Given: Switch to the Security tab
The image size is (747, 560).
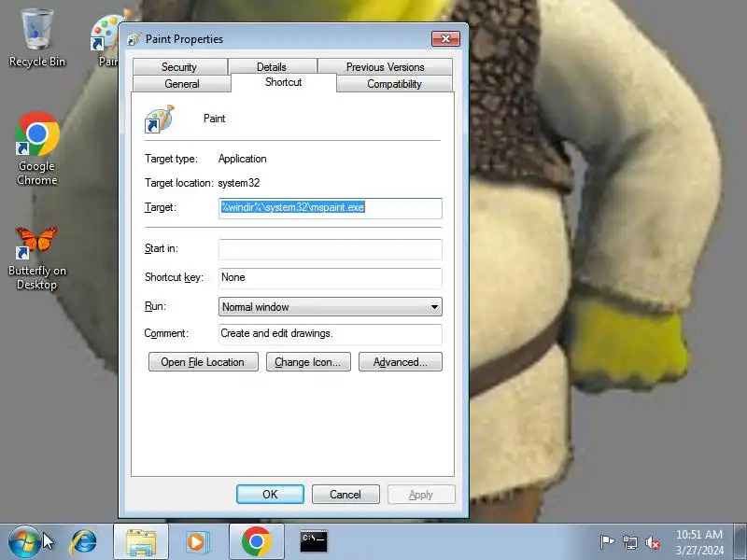Looking at the screenshot, I should [179, 66].
